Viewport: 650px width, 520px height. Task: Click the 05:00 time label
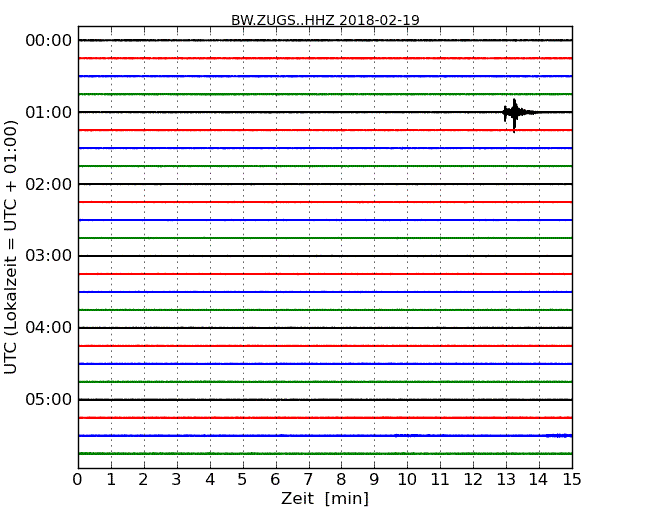tap(49, 399)
